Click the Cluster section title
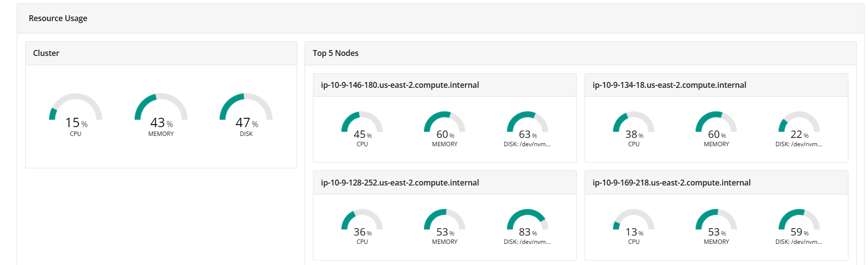 (46, 53)
